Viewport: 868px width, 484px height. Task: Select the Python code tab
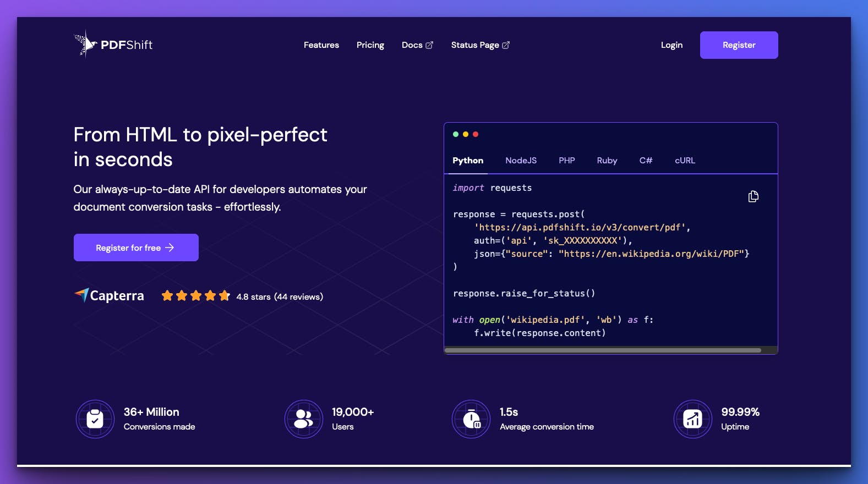468,161
